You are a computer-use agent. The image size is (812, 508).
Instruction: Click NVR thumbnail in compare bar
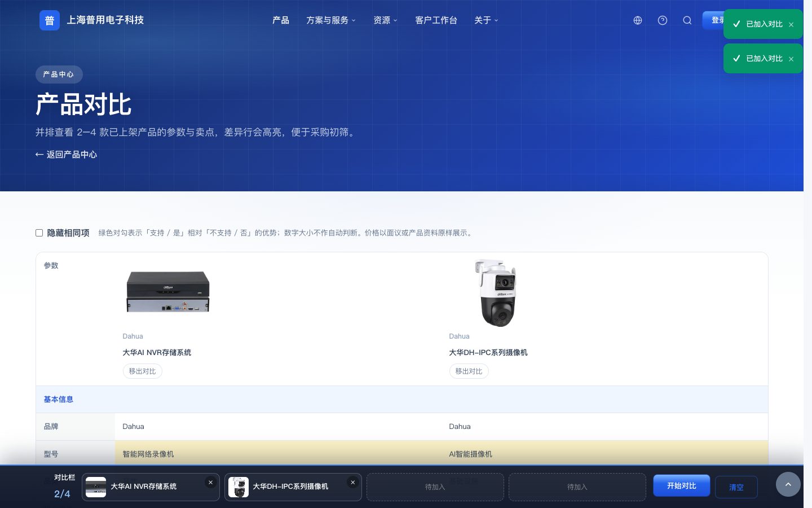pyautogui.click(x=96, y=487)
